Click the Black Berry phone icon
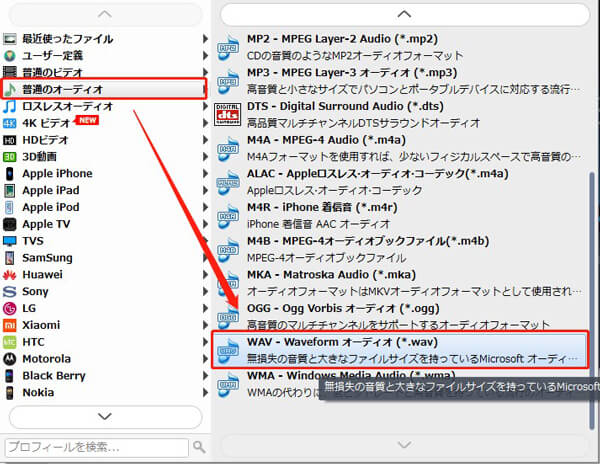 click(10, 376)
